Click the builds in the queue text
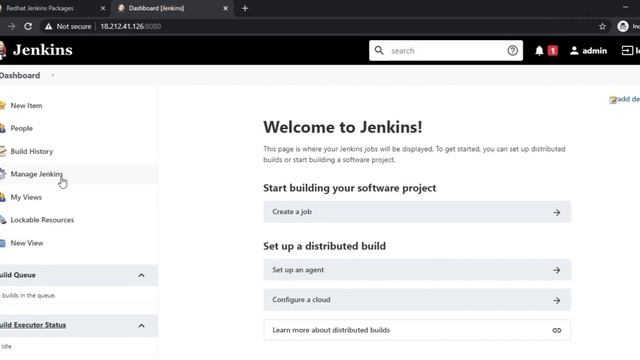 point(28,296)
